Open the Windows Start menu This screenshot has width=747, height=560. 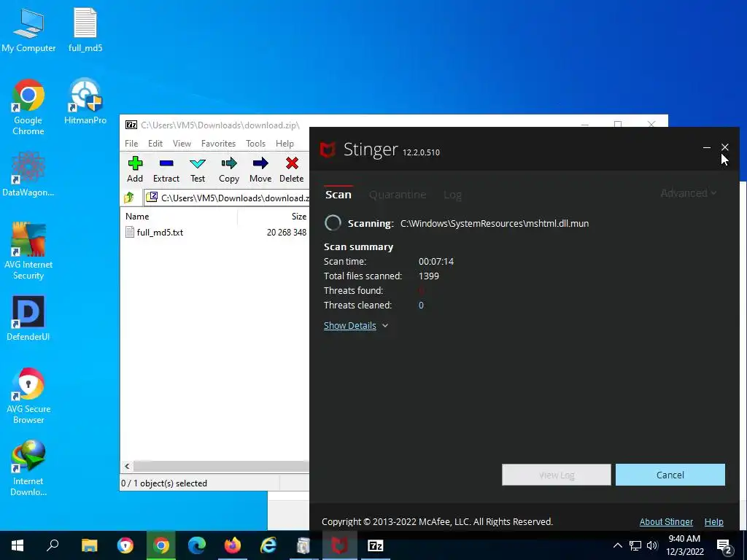click(18, 545)
